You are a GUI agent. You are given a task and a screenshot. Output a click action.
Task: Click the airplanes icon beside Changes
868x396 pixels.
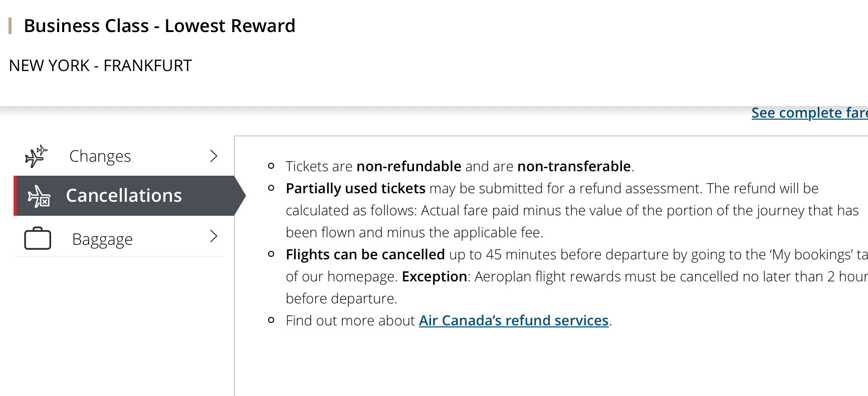pyautogui.click(x=36, y=156)
